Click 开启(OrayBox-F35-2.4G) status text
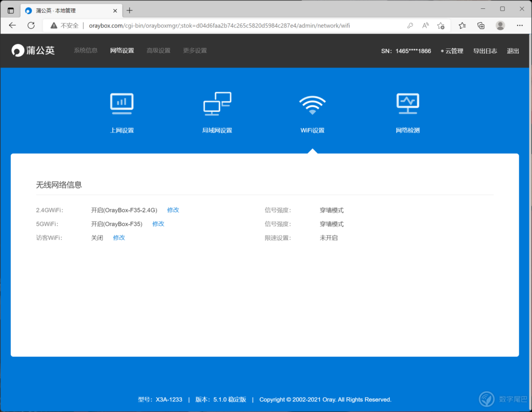 point(124,210)
